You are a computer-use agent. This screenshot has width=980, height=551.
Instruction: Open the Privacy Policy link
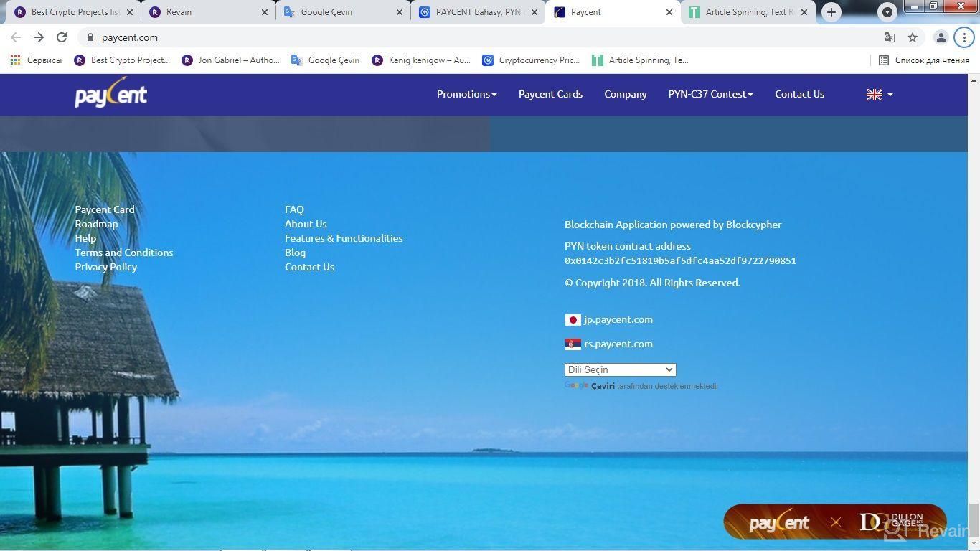tap(106, 267)
